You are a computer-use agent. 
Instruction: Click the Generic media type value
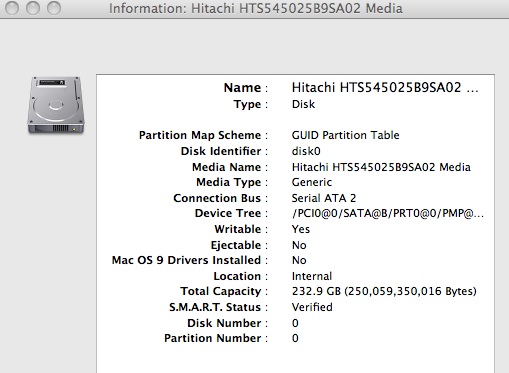[312, 182]
